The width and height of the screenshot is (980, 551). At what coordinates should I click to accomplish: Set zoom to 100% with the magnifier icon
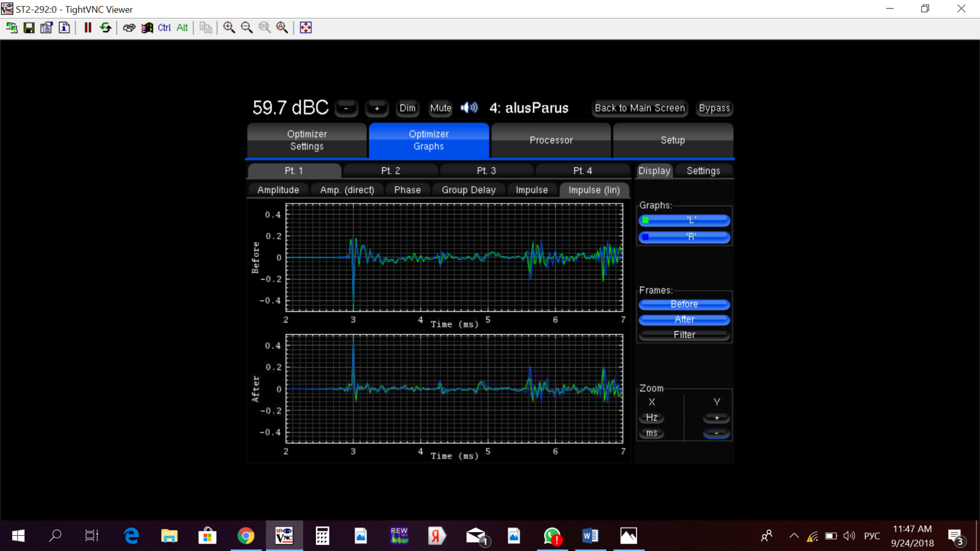click(265, 28)
